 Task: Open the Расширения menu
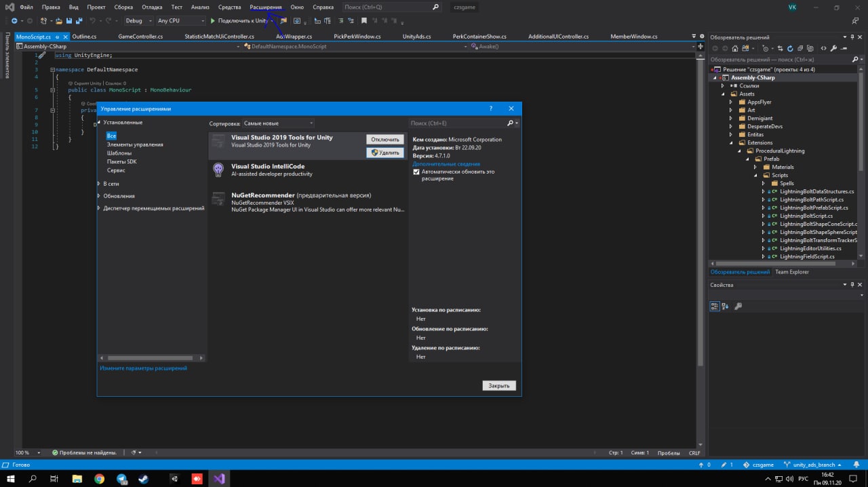tap(266, 7)
